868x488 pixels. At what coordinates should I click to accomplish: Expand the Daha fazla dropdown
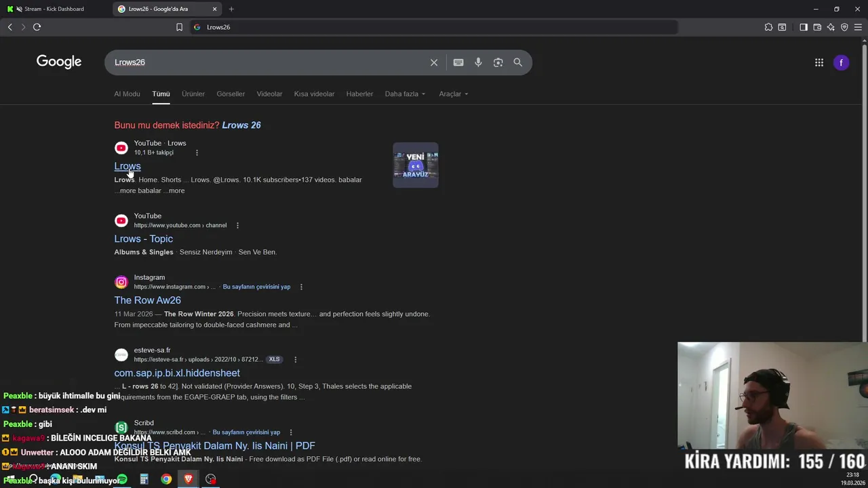(x=405, y=94)
